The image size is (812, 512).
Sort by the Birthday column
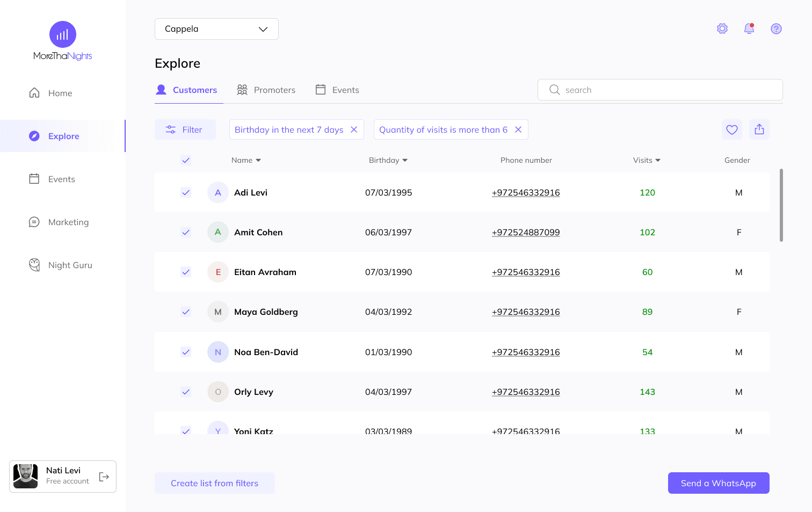[x=388, y=160]
